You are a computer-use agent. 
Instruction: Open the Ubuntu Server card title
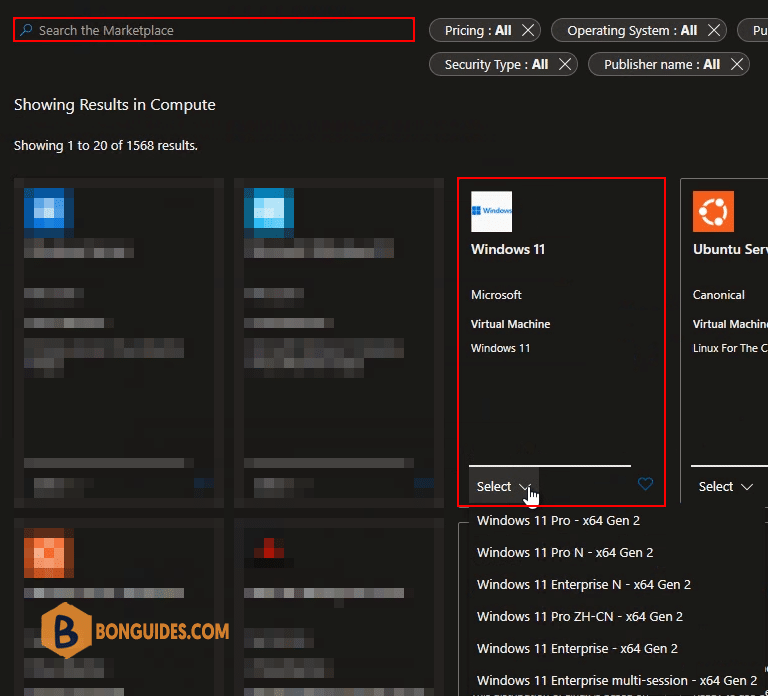[730, 249]
